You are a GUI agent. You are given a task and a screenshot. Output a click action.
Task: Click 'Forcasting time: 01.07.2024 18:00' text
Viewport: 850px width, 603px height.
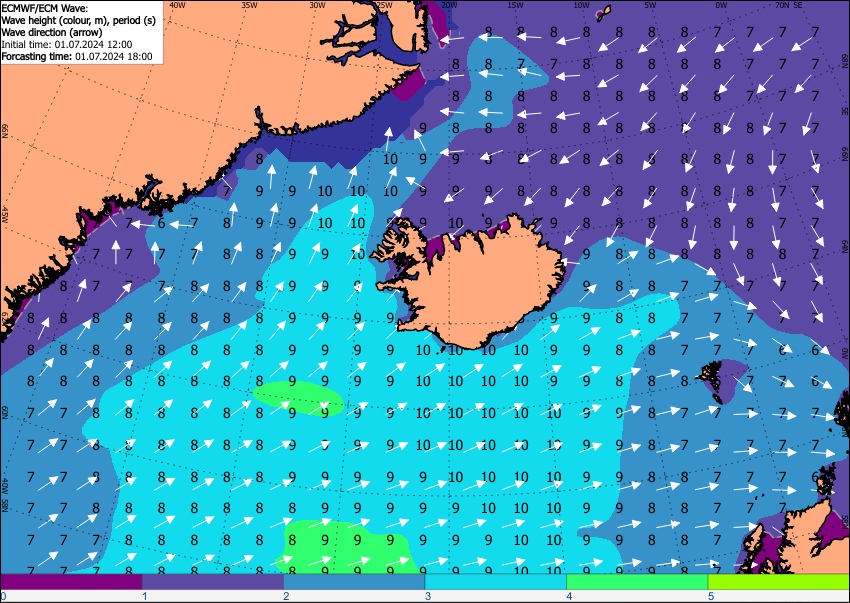click(x=76, y=56)
